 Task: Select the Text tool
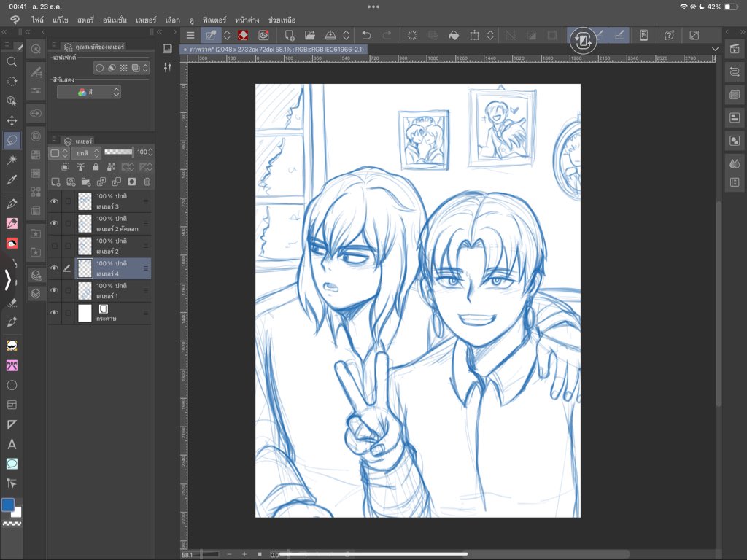pyautogui.click(x=11, y=442)
